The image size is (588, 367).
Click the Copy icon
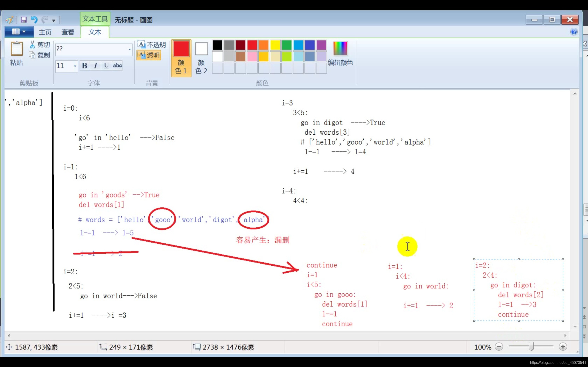point(32,55)
